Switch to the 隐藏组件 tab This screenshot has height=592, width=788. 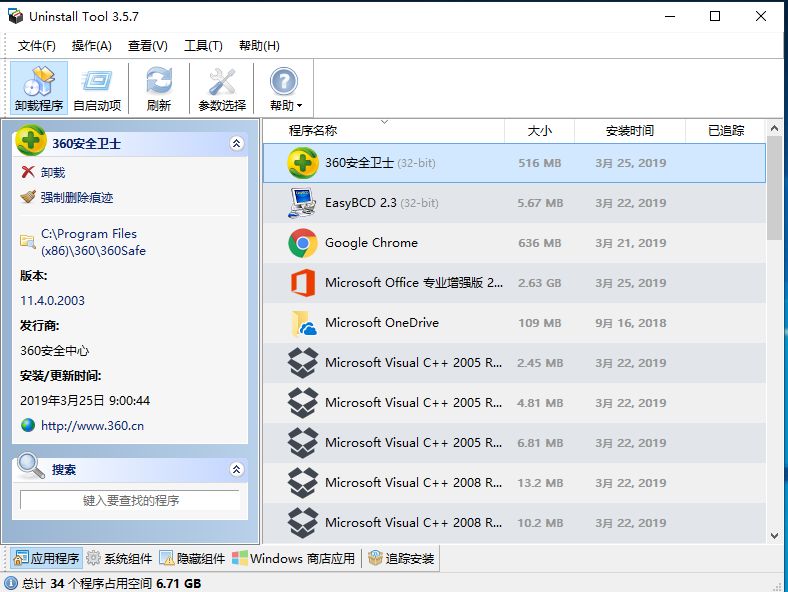click(192, 558)
